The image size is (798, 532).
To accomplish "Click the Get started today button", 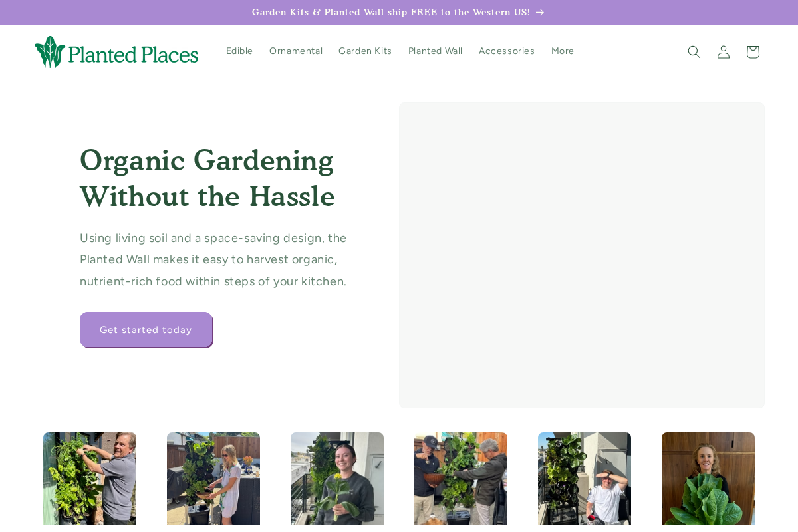I will pos(146,330).
